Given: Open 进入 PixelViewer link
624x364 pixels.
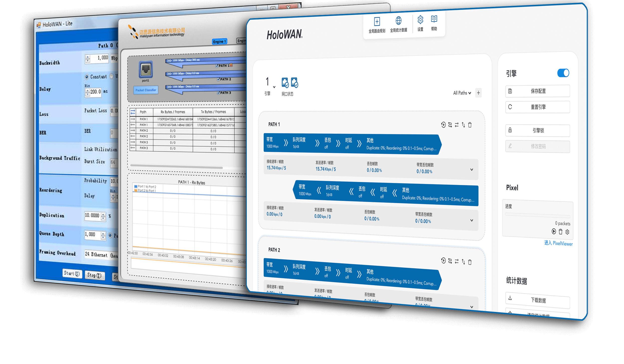Looking at the screenshot, I should tap(558, 243).
